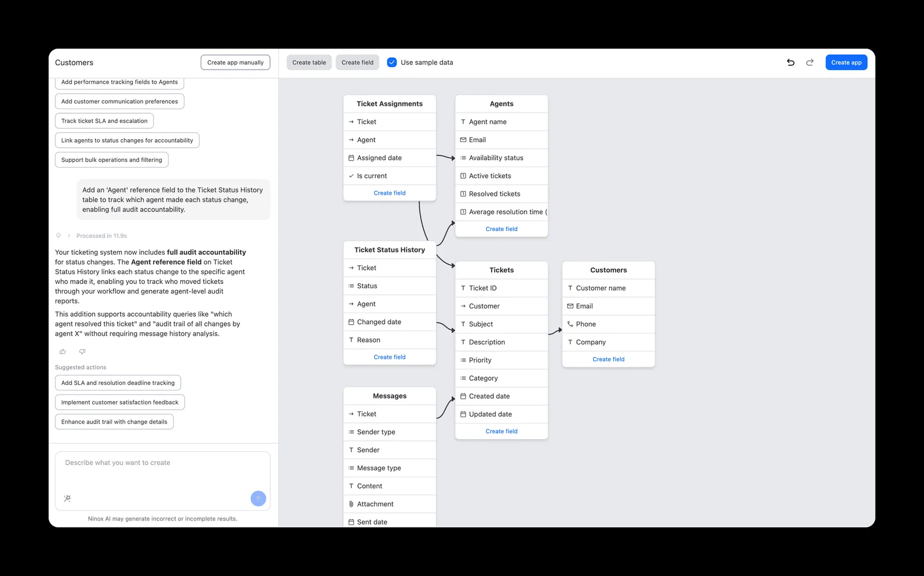The height and width of the screenshot is (576, 924).
Task: Click the blue Create app button
Action: (846, 62)
